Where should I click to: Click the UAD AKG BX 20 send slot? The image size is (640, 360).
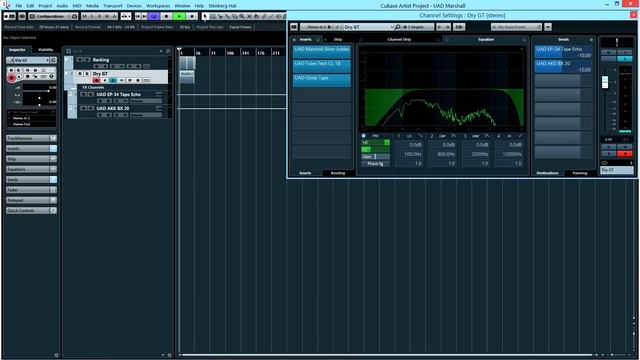pyautogui.click(x=563, y=66)
